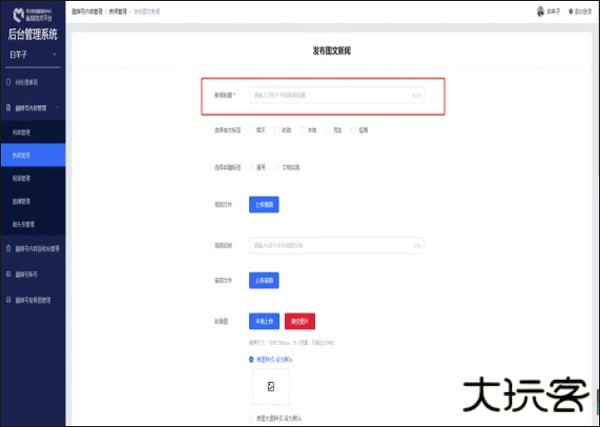Click the icon of the first sidebar menu item
600x427 pixels.
point(8,82)
